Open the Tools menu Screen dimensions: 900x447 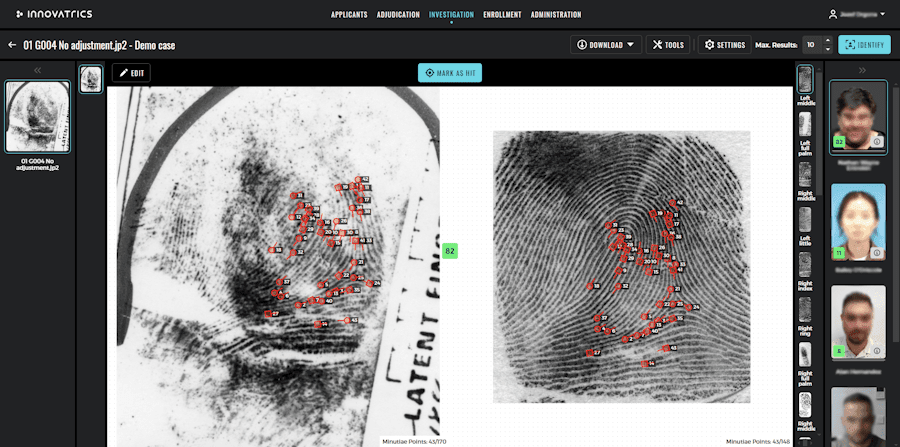tap(668, 45)
